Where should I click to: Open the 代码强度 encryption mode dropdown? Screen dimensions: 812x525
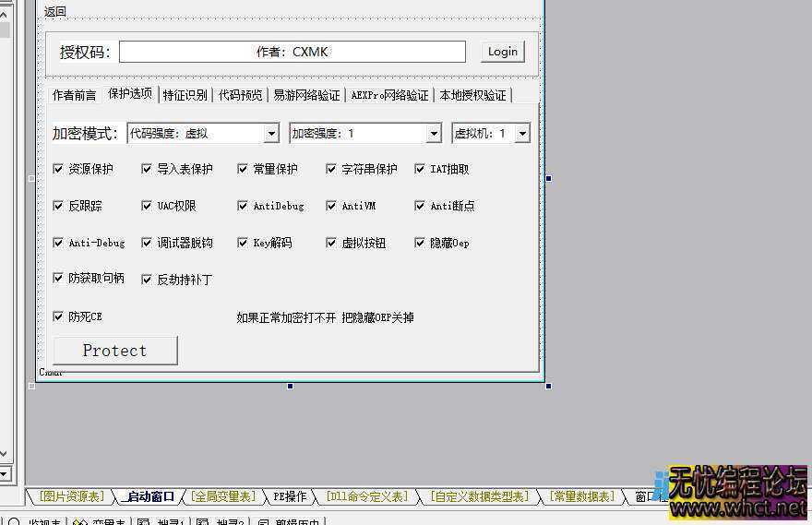(x=271, y=134)
